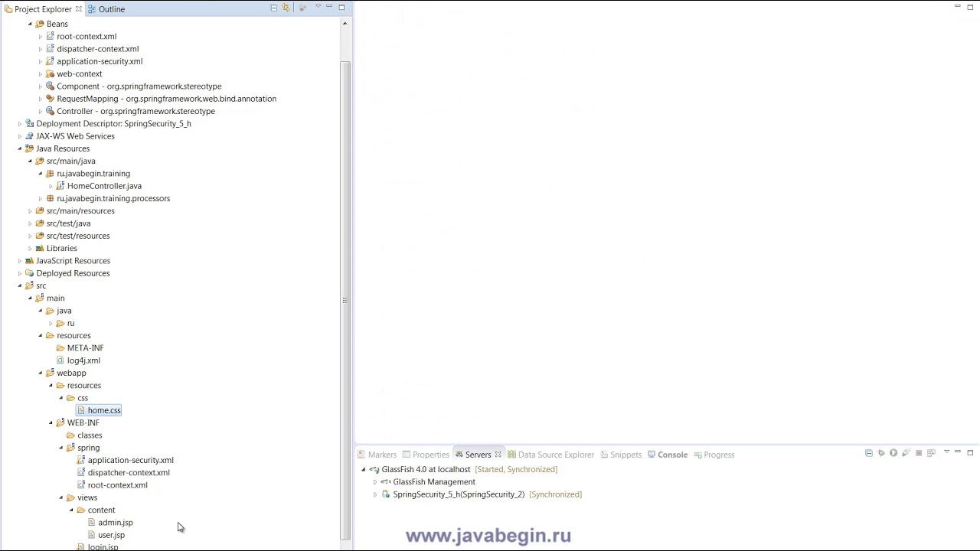Screen dimensions: 980x551
Task: Switch to Data Source Explorer tab
Action: click(550, 455)
